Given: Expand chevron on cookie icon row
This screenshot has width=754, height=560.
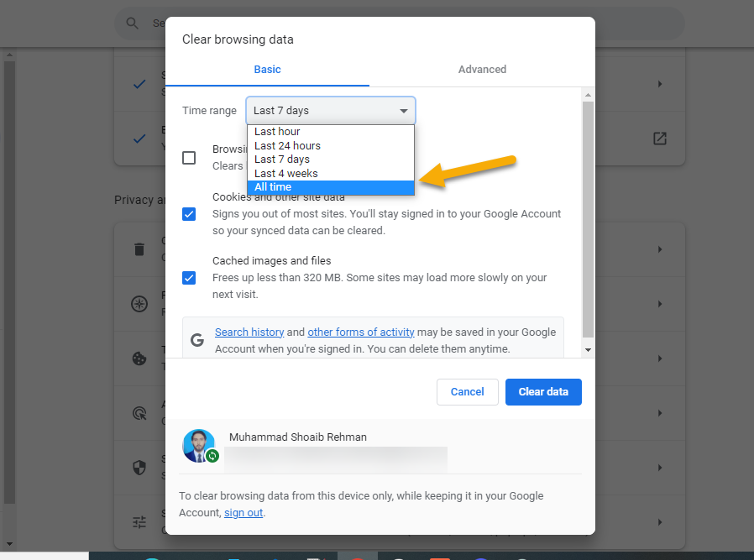Looking at the screenshot, I should coord(660,359).
